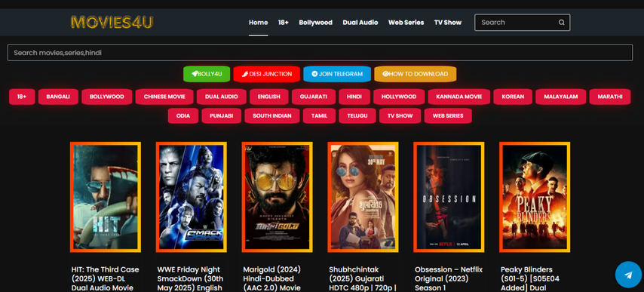The width and height of the screenshot is (644, 292).
Task: Focus the 'Search movies,series,hindi' wide box
Action: click(x=320, y=53)
